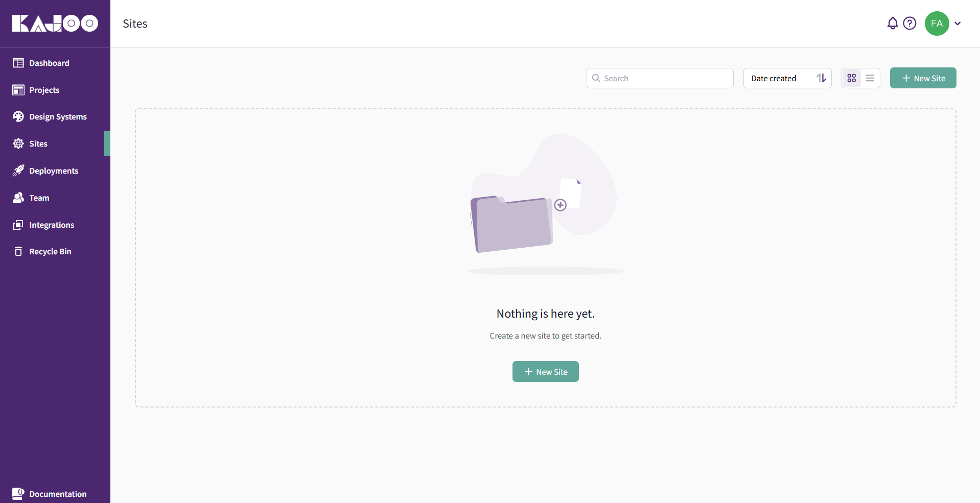Click the Integrations icon in sidebar
980x503 pixels.
point(18,225)
